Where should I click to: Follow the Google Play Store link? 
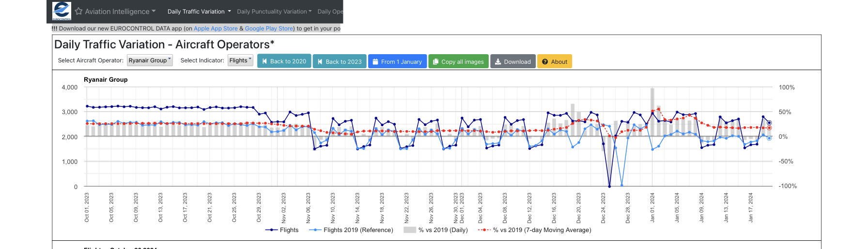[x=269, y=29]
